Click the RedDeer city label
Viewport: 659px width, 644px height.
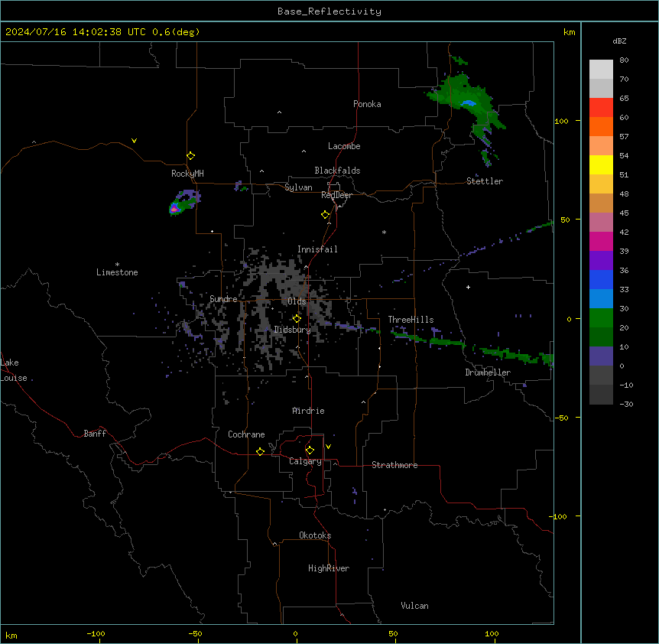[x=336, y=195]
